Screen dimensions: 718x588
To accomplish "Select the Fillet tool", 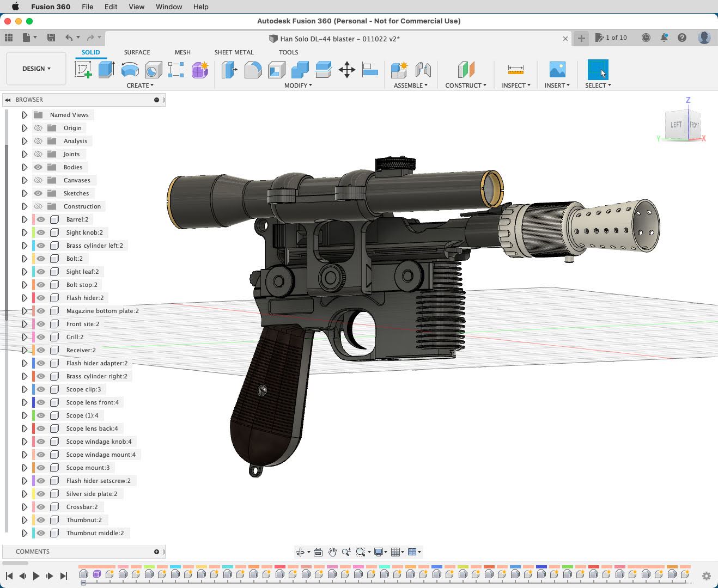I will [253, 70].
